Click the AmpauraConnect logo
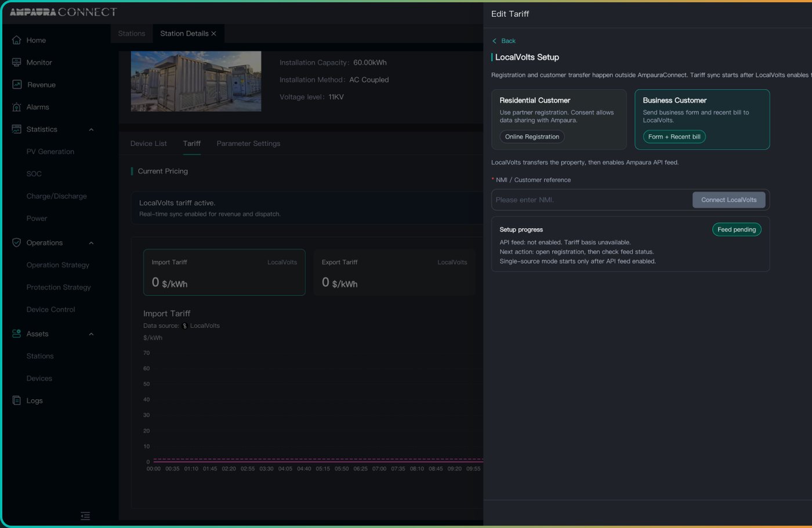The image size is (812, 528). coord(63,12)
